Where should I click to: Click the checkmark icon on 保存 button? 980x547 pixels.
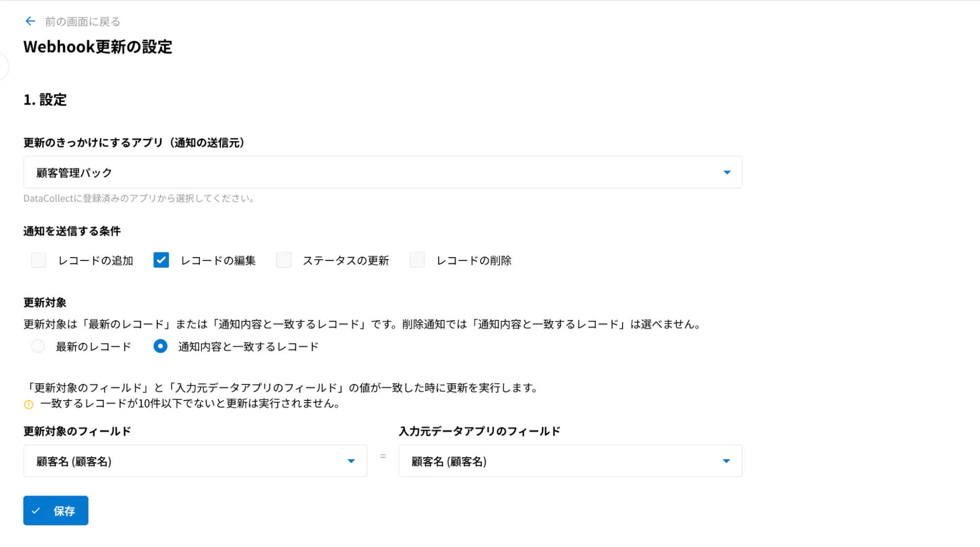click(x=36, y=511)
